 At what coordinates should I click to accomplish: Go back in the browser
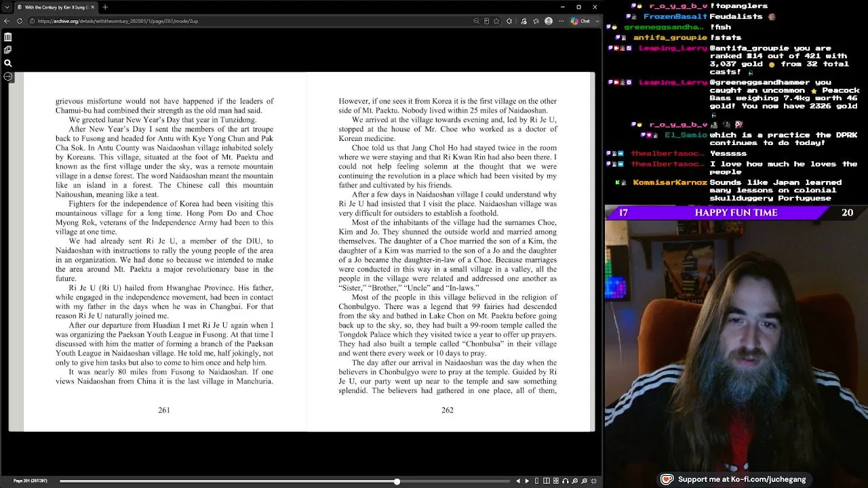click(x=7, y=21)
